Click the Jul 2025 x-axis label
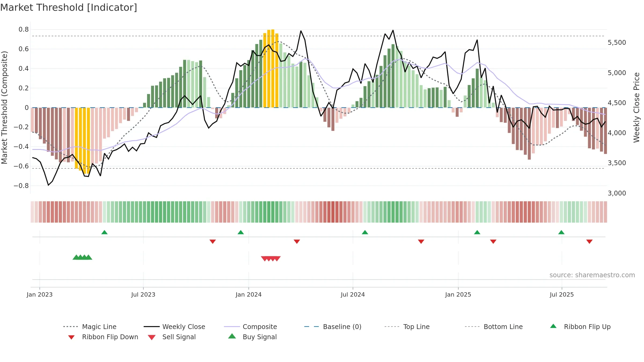The width and height of the screenshot is (644, 362). tap(562, 295)
